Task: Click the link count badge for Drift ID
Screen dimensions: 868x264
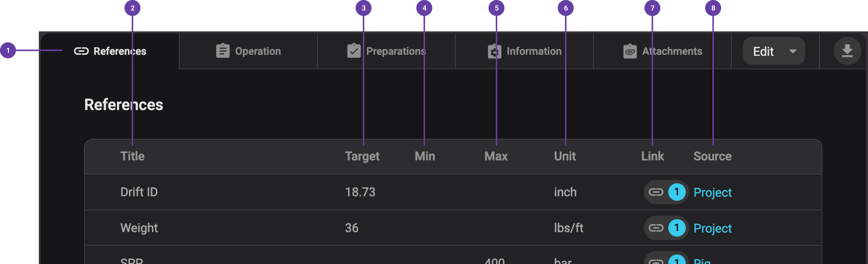Action: [x=677, y=192]
